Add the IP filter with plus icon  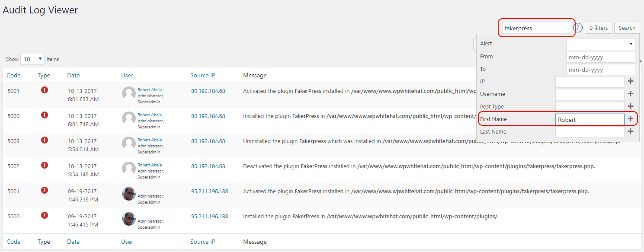coord(631,81)
